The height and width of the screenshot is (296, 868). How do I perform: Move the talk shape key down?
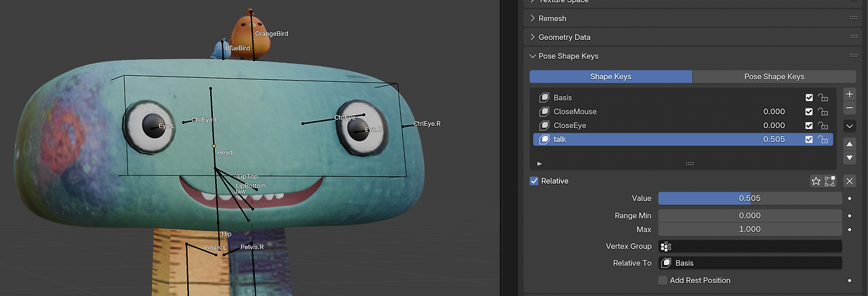tap(850, 158)
